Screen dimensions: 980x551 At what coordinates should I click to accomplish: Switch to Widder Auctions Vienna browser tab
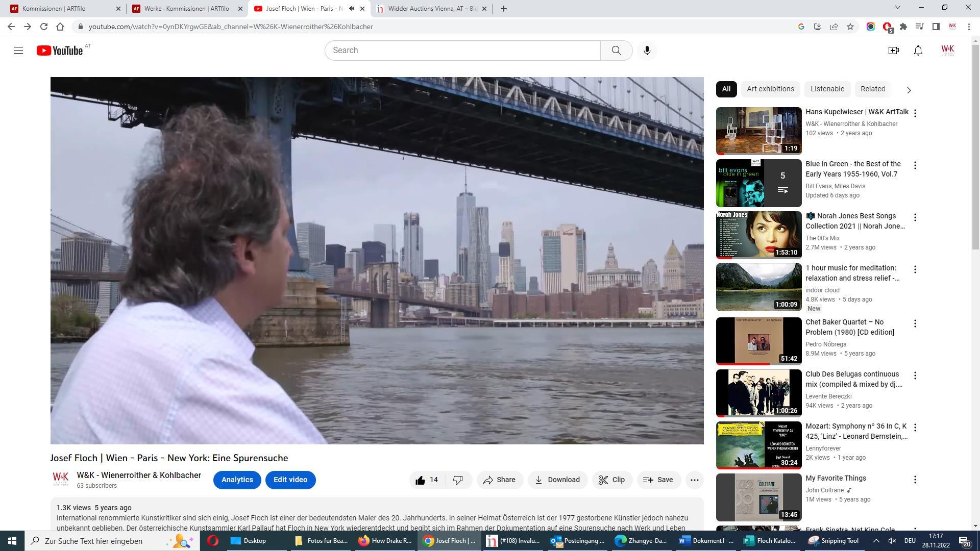point(431,9)
